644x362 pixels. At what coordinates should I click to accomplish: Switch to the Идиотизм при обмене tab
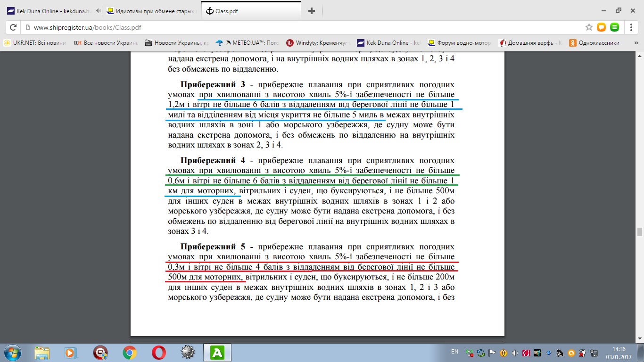coord(151,11)
